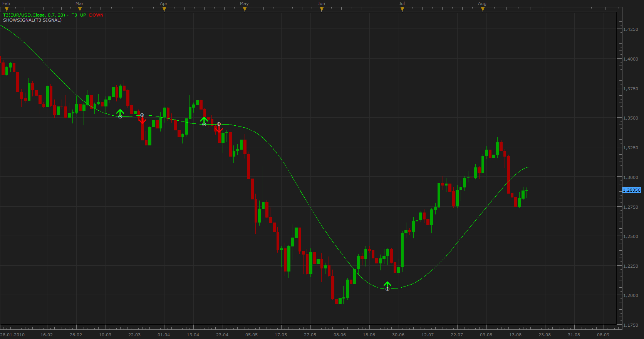Image resolution: width=644 pixels, height=339 pixels.
Task: Click the 16.02 date axis label
Action: click(47, 335)
